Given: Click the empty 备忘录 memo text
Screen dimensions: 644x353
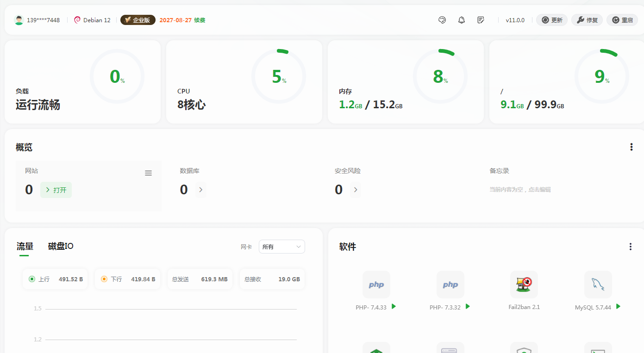Looking at the screenshot, I should click(520, 190).
